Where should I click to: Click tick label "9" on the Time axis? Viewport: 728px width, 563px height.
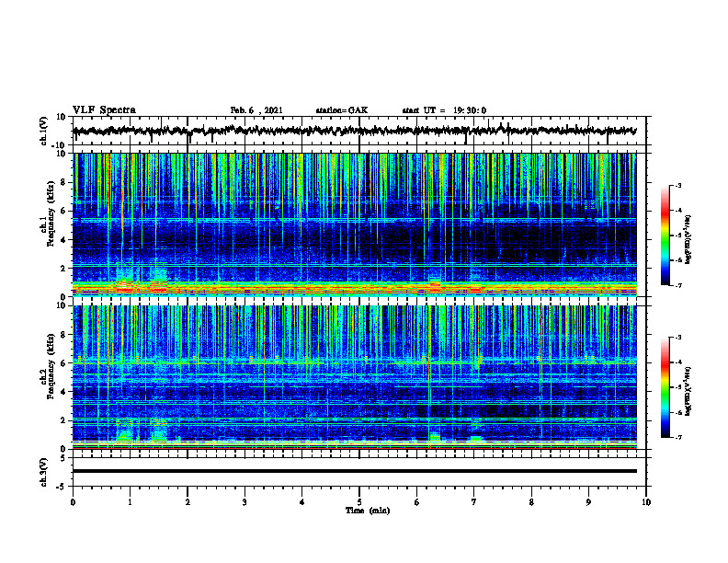pyautogui.click(x=588, y=502)
